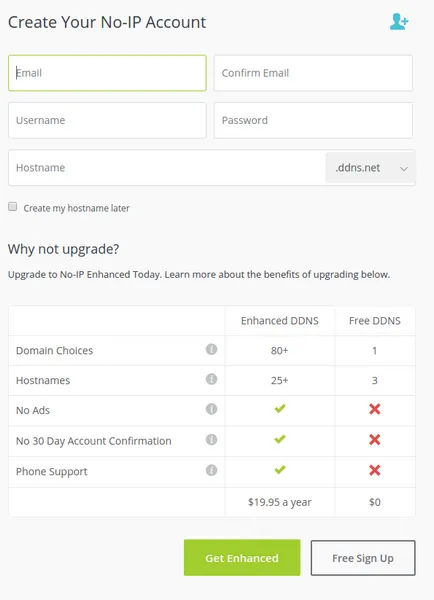
Task: Click the Confirm Email field
Action: point(313,73)
